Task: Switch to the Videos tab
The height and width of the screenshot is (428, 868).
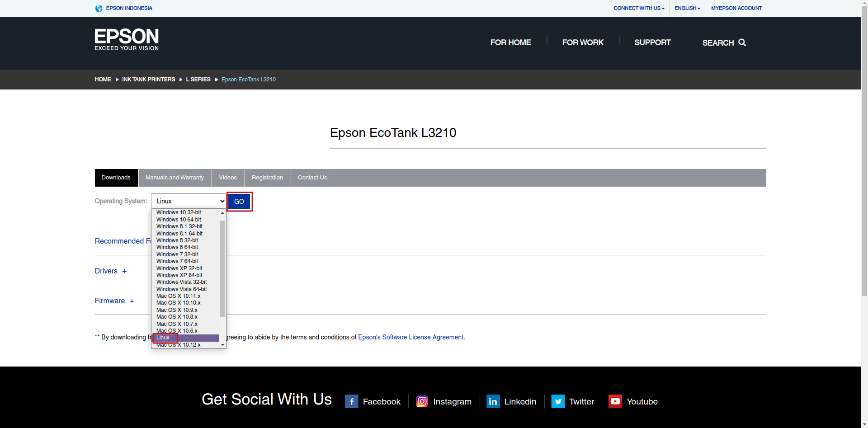Action: tap(228, 178)
